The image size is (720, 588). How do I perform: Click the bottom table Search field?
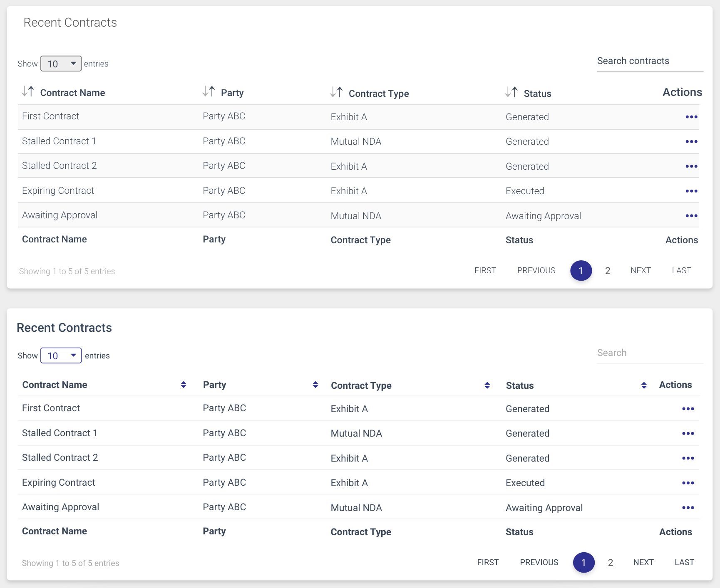point(650,352)
